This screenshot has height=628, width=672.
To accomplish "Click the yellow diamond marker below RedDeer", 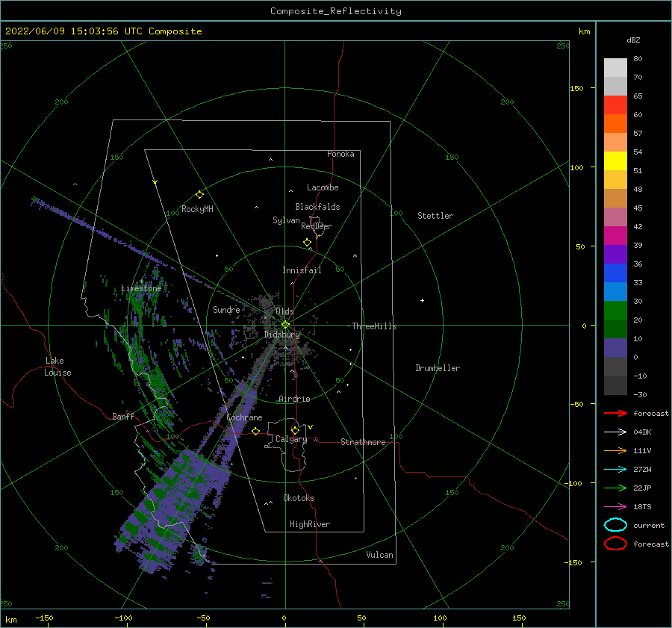I will (308, 243).
